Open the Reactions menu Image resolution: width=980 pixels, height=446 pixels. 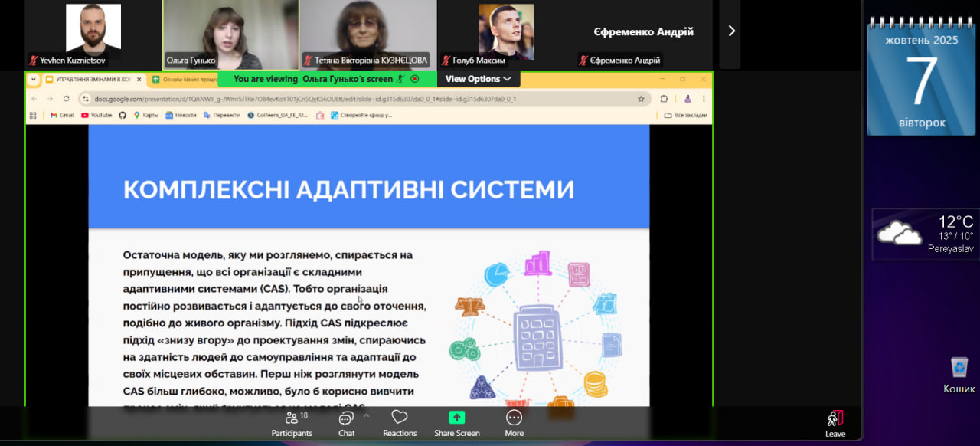400,423
